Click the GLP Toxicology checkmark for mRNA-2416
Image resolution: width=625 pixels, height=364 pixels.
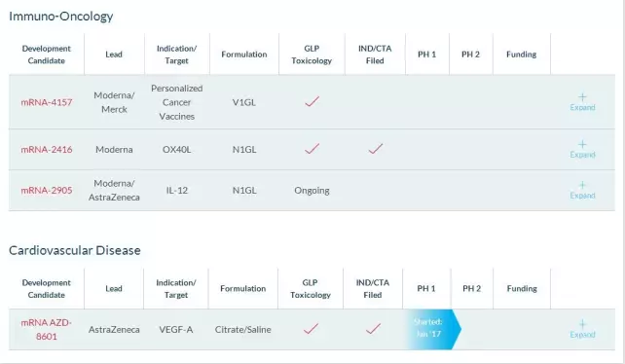(312, 149)
